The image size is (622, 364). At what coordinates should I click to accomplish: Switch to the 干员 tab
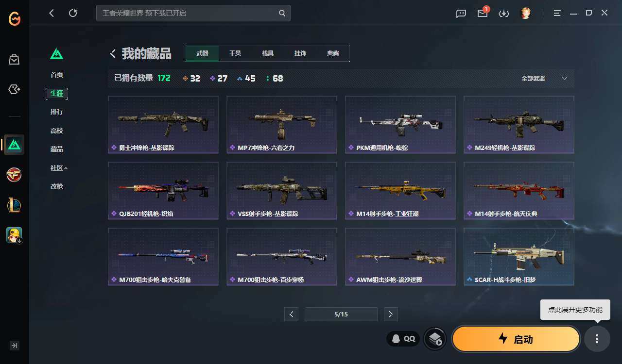click(235, 53)
